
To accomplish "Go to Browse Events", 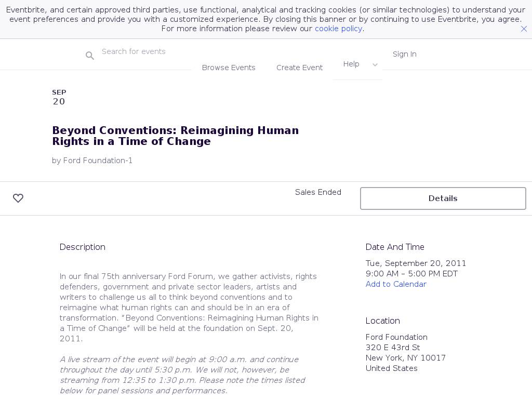I will (x=229, y=68).
